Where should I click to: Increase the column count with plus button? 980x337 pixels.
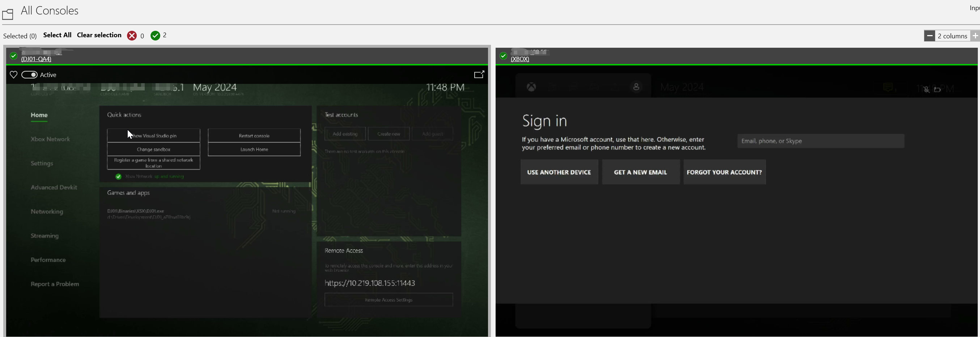tap(975, 36)
